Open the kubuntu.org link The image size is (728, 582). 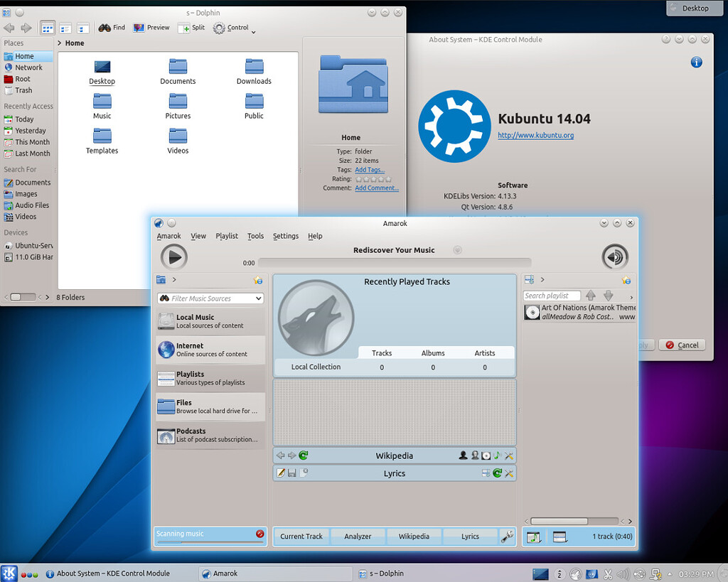click(536, 135)
